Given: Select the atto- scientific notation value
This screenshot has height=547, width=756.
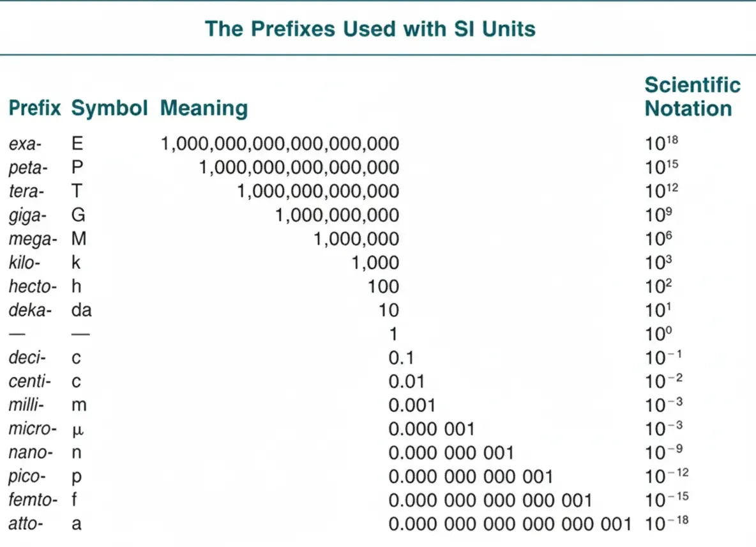Looking at the screenshot, I should [x=667, y=523].
